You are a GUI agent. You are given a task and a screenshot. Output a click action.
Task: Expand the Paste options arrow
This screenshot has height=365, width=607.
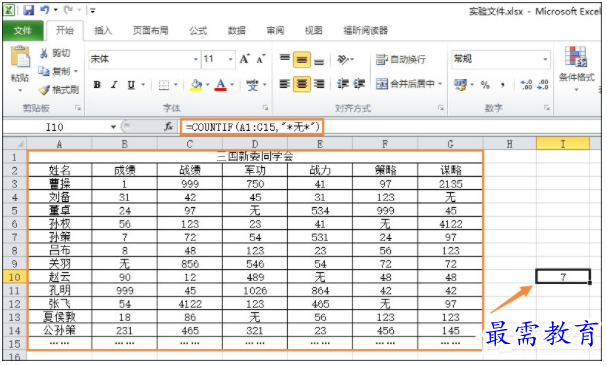pos(20,91)
